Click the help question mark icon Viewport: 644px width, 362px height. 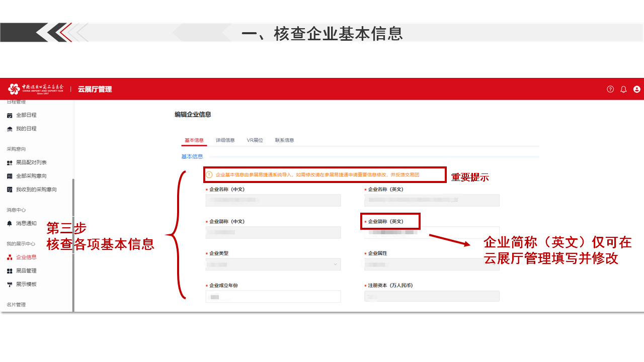click(610, 89)
